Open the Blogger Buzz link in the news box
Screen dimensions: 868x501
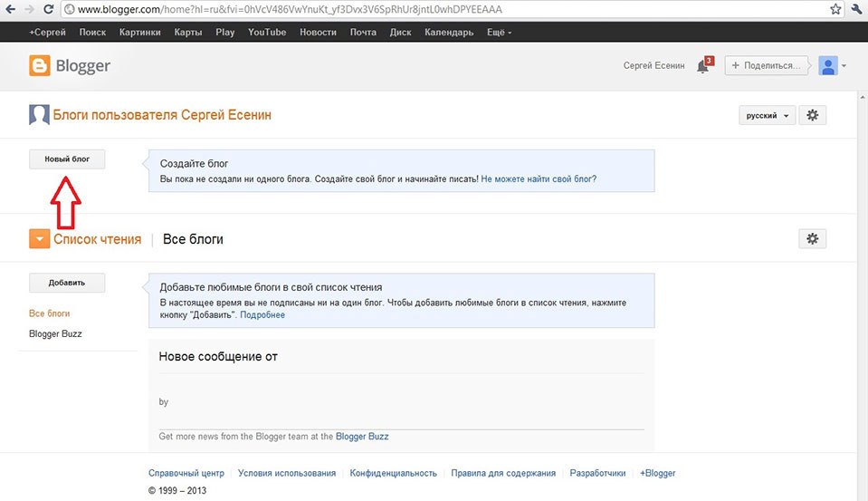[362, 436]
